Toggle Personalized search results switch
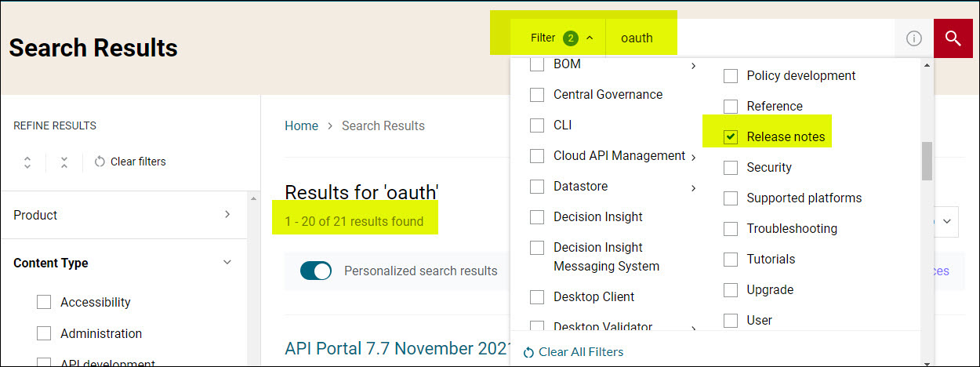 point(316,271)
